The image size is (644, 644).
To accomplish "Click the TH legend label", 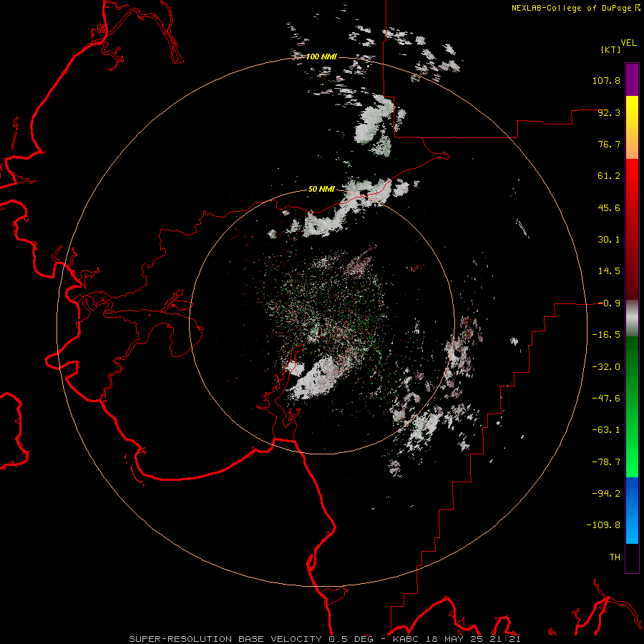I will 615,557.
